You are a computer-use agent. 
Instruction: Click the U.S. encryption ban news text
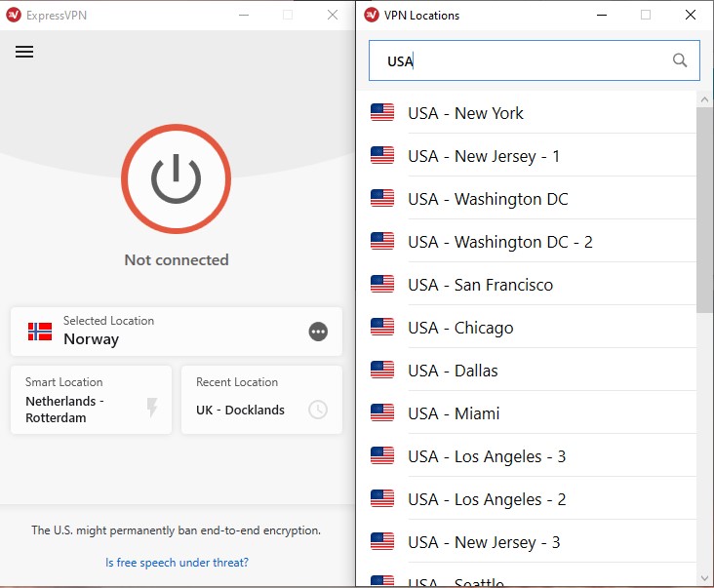tap(177, 530)
